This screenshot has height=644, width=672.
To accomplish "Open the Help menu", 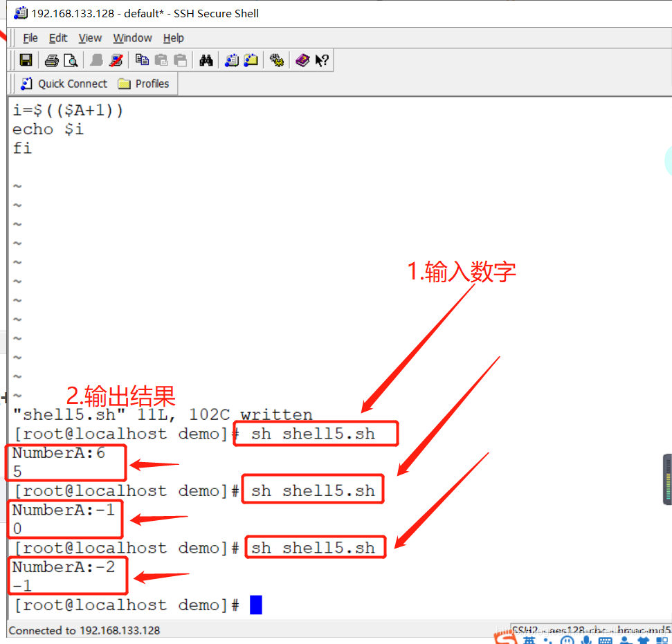I will tap(174, 38).
